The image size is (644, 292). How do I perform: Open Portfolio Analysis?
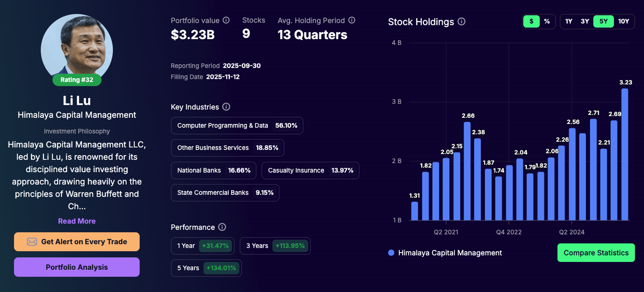[x=77, y=267]
